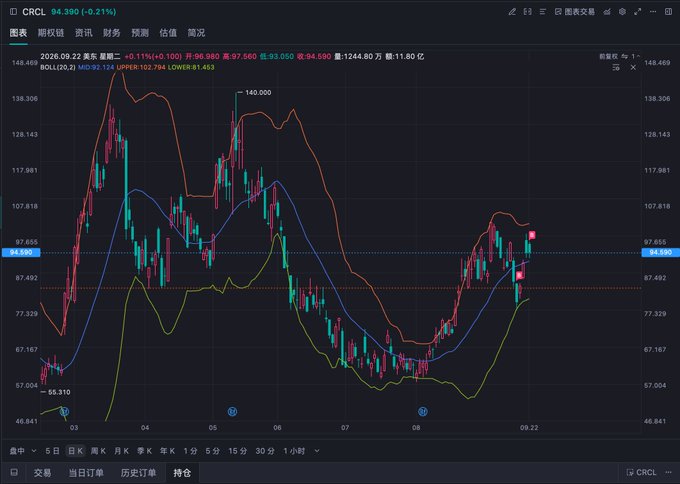Click the earnings marker near March
Screen dimensions: 680x484
click(x=64, y=412)
